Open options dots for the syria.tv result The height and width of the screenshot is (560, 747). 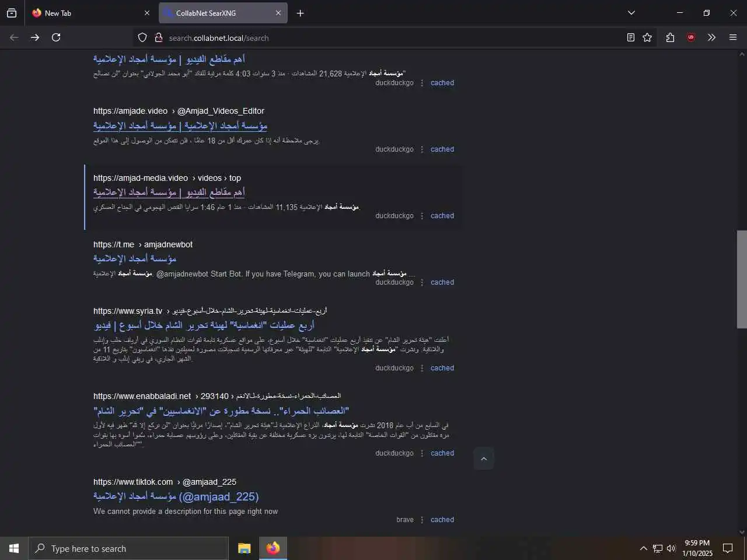point(422,368)
